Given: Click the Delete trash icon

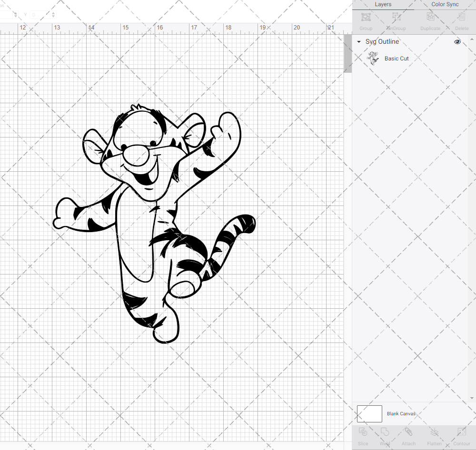Looking at the screenshot, I should point(461,17).
